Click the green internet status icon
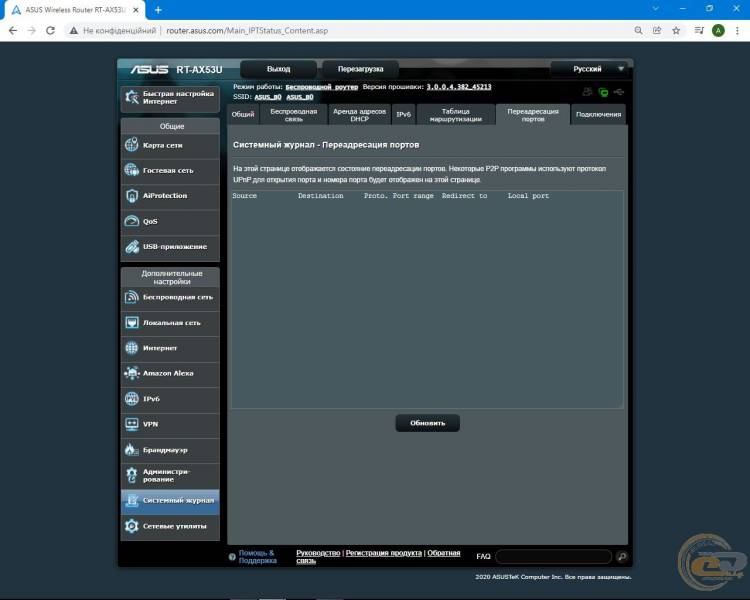The height and width of the screenshot is (600, 750). [x=604, y=92]
